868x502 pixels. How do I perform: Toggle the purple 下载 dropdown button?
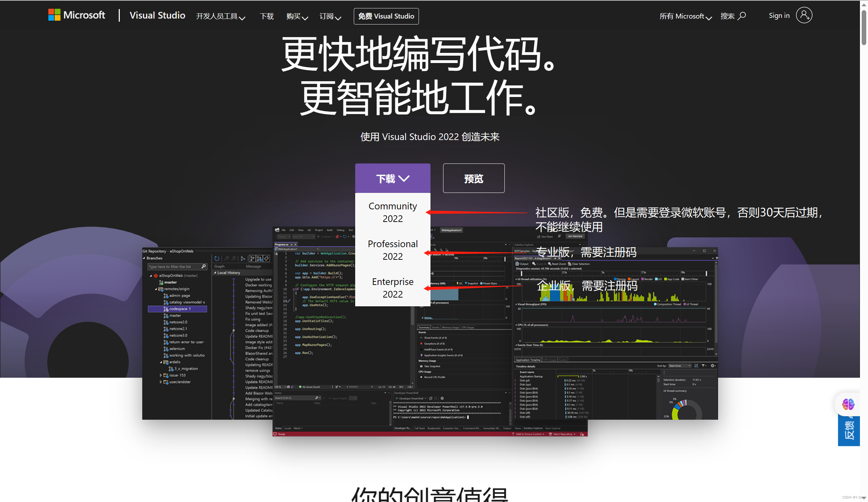click(x=393, y=178)
